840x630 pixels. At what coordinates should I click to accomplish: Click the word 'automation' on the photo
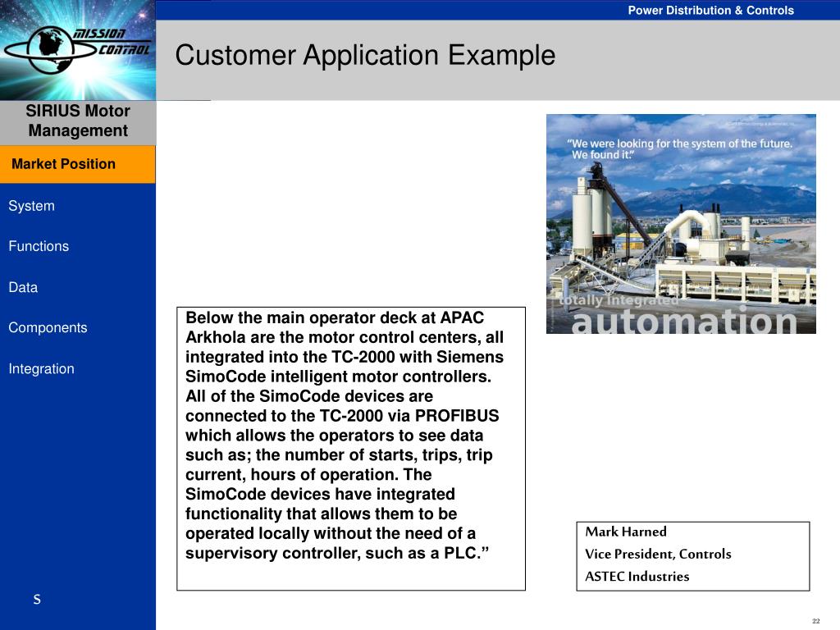pos(685,321)
